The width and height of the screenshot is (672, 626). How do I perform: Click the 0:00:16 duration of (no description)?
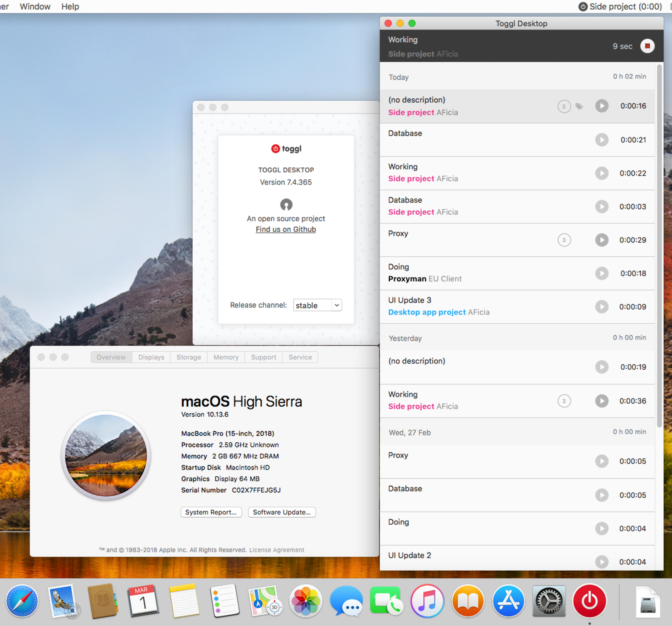point(633,106)
